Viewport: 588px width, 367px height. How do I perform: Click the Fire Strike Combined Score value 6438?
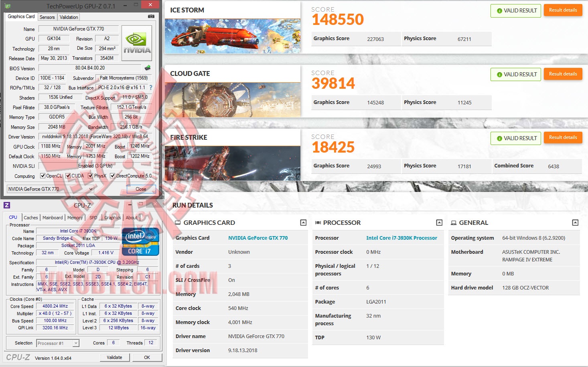pos(554,166)
